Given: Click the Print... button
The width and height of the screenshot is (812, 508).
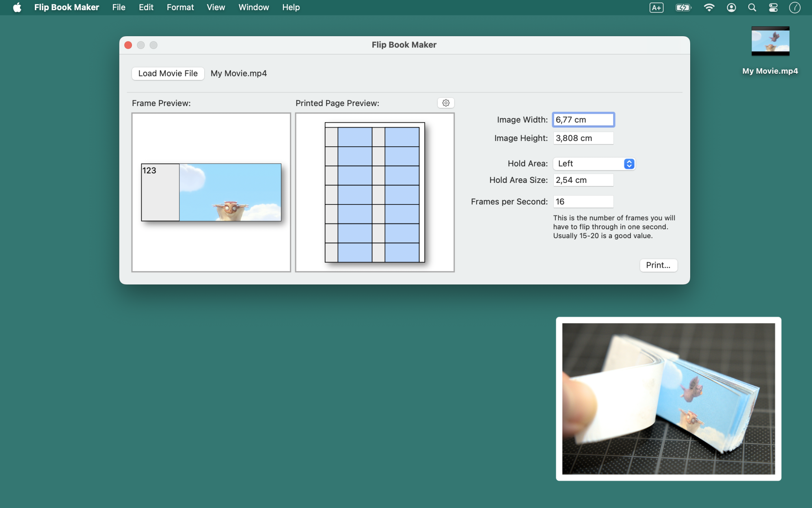Looking at the screenshot, I should click(x=658, y=265).
